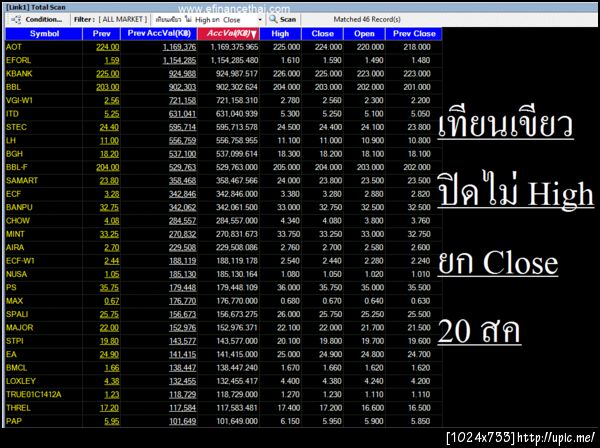Sort by Prev column header

point(101,34)
